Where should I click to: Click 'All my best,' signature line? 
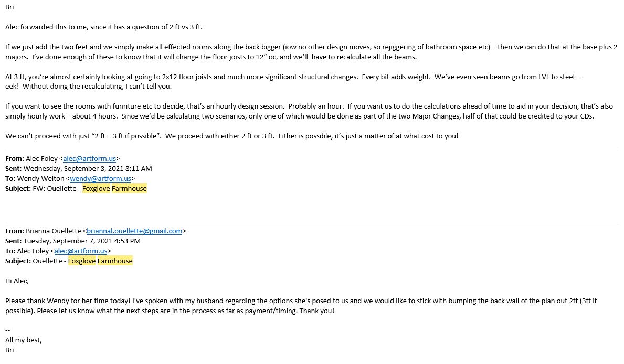coord(24,340)
